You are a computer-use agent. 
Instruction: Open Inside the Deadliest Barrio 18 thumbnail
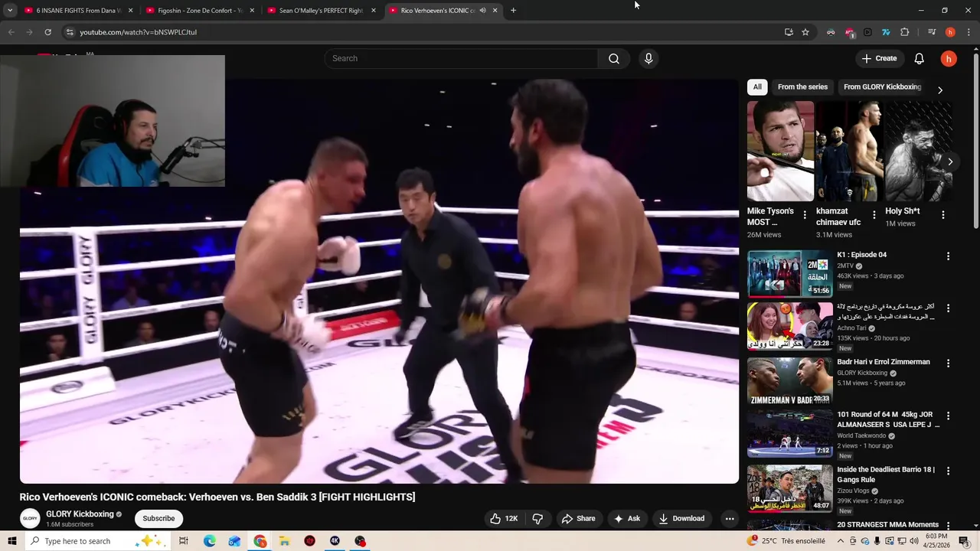pos(789,488)
